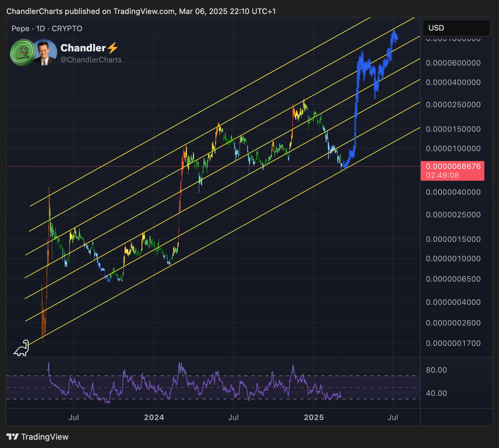The height and width of the screenshot is (448, 499).
Task: Click the 80.00 RSI axis value
Action: click(x=436, y=370)
